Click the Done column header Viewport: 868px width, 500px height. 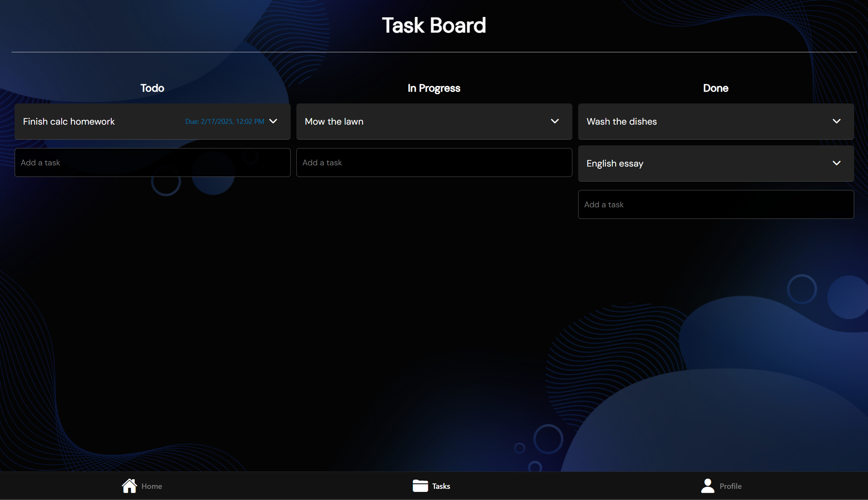pos(715,88)
